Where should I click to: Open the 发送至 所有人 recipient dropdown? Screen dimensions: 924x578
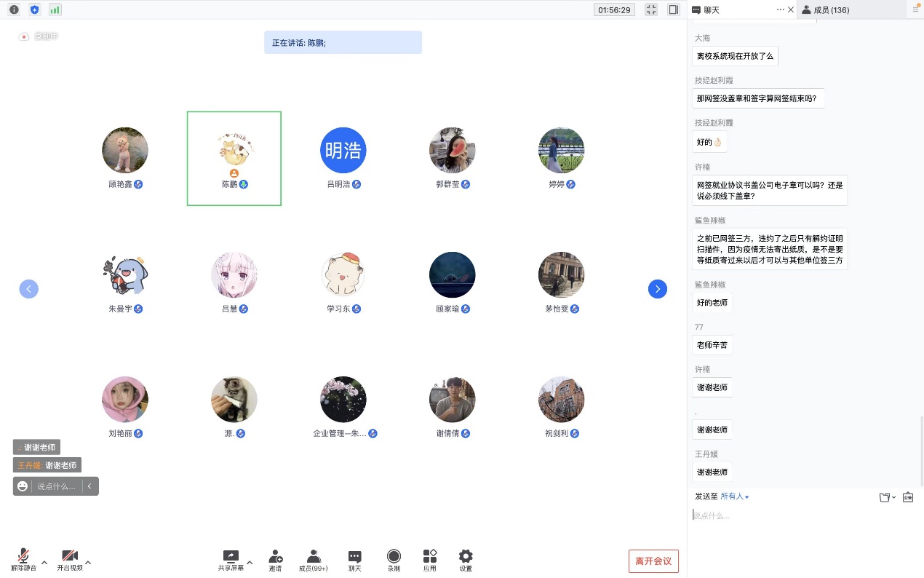[734, 496]
